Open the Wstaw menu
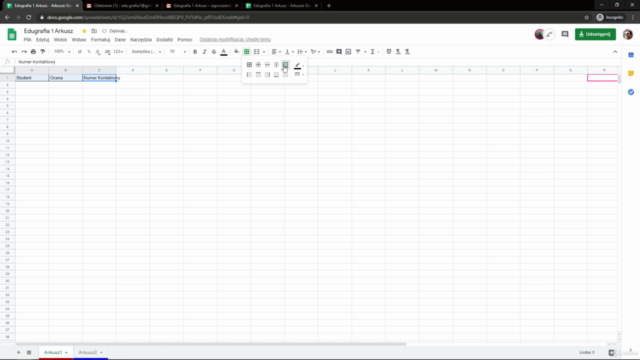 click(x=79, y=40)
